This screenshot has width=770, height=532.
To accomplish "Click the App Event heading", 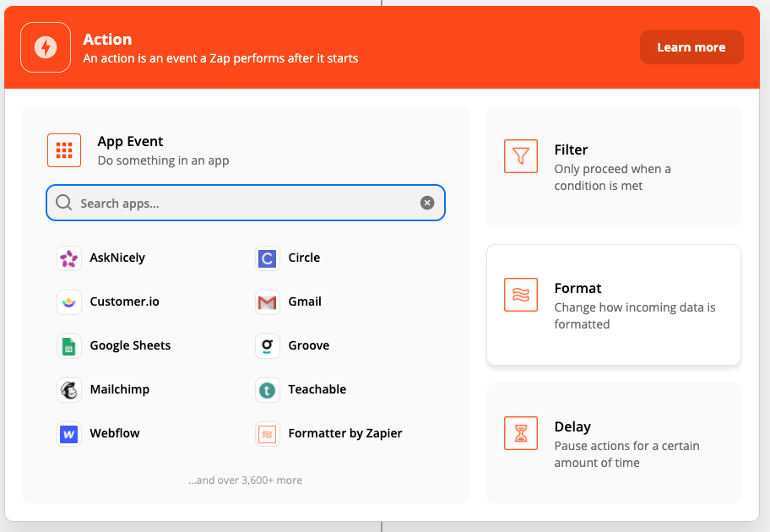I will tap(130, 142).
